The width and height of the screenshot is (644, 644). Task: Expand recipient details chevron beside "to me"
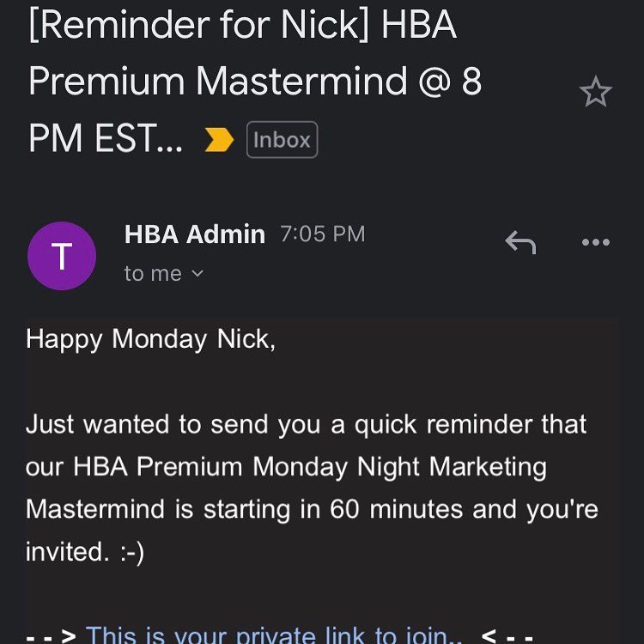coord(197,274)
